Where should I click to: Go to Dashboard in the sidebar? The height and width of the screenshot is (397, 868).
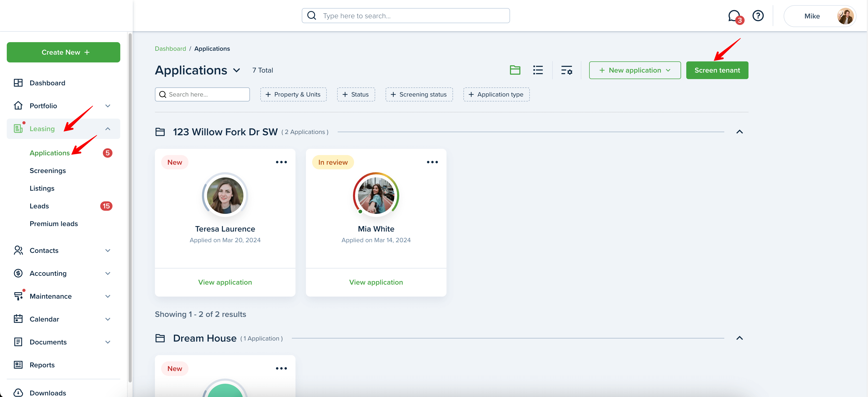[x=47, y=83]
